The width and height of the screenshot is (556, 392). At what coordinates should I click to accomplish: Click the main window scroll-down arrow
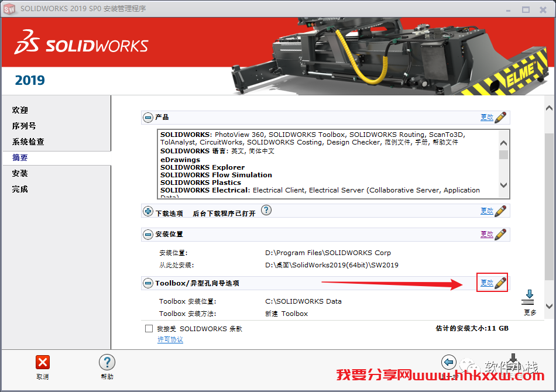[x=549, y=306]
